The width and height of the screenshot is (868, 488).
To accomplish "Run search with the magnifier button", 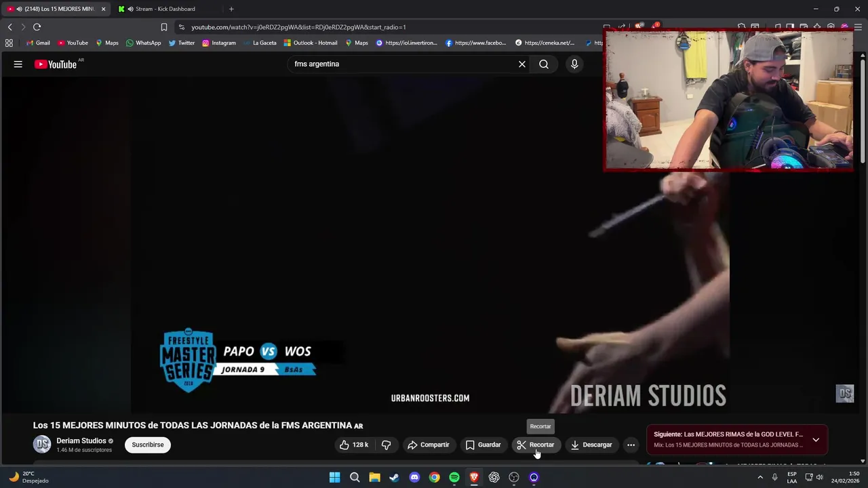I will (544, 64).
